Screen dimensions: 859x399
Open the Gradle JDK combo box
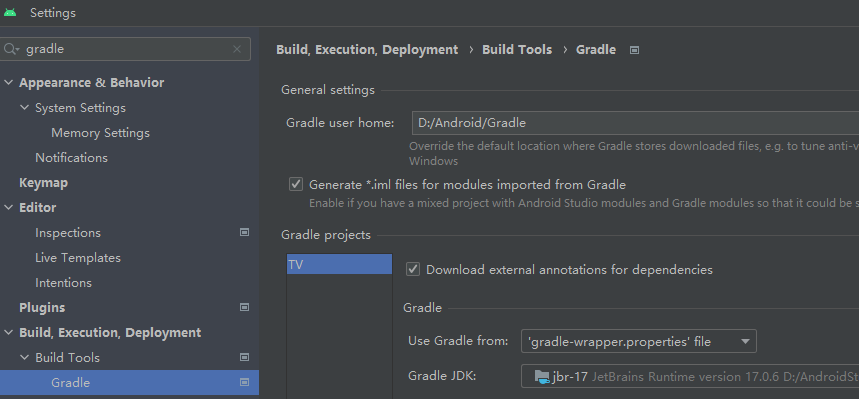point(690,377)
